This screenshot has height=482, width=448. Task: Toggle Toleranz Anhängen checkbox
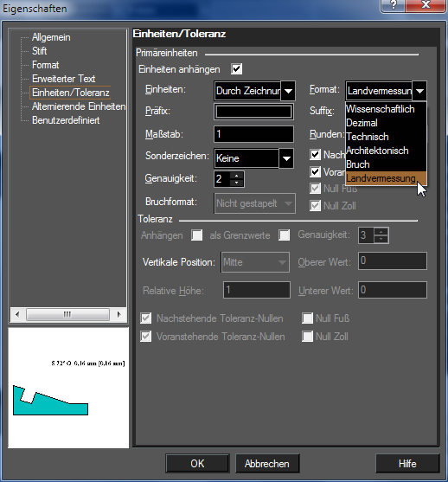[196, 235]
